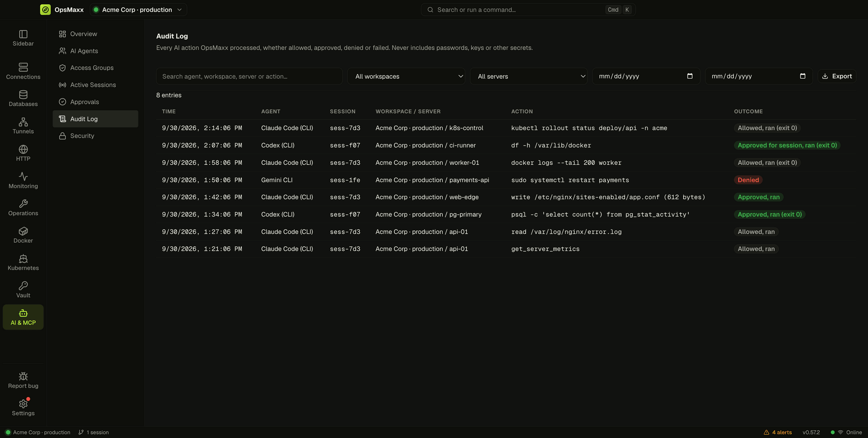Image resolution: width=868 pixels, height=438 pixels.
Task: Select the AI & MCP section
Action: 23,317
